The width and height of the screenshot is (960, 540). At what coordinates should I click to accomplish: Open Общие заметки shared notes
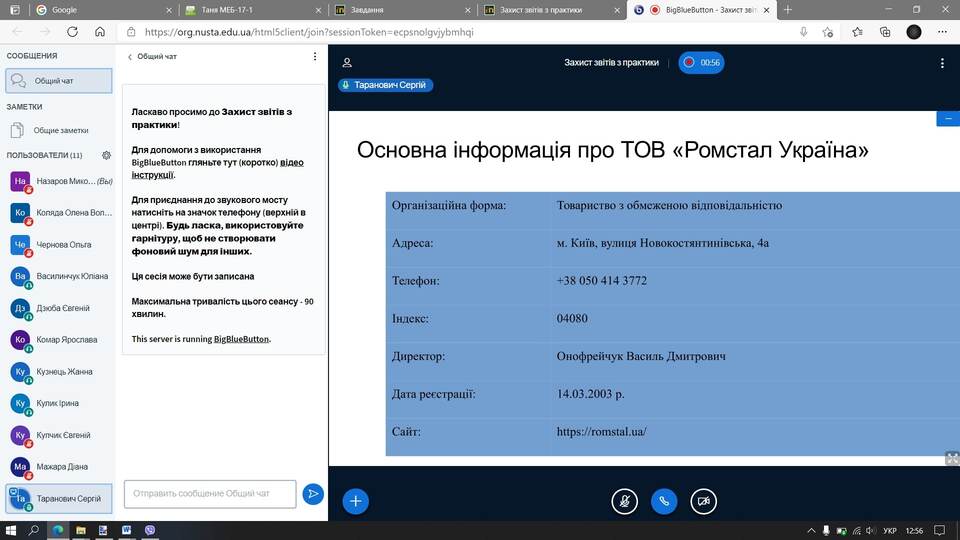coord(59,130)
